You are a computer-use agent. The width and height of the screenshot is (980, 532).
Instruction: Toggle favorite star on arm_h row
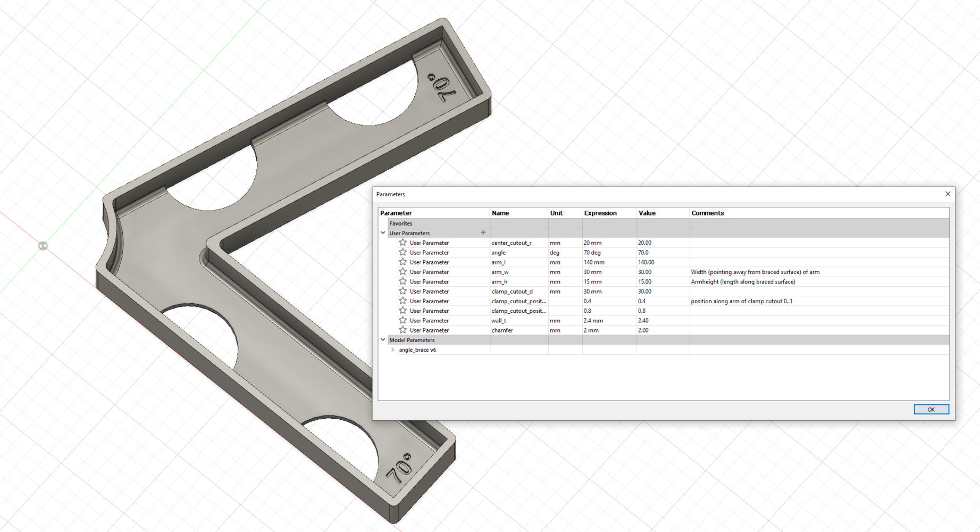click(x=403, y=281)
